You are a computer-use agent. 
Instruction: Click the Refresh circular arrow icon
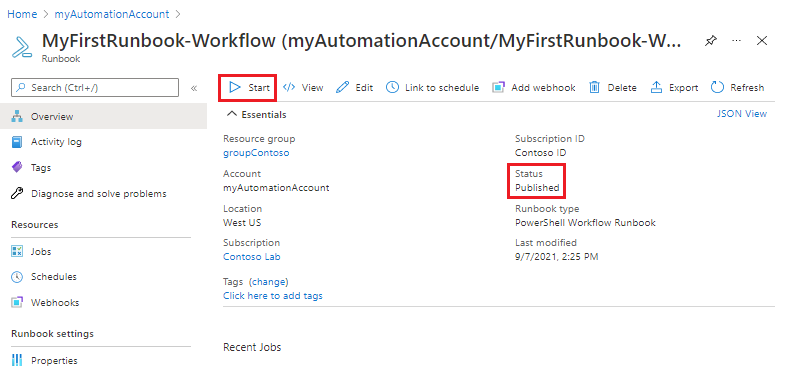pyautogui.click(x=717, y=88)
